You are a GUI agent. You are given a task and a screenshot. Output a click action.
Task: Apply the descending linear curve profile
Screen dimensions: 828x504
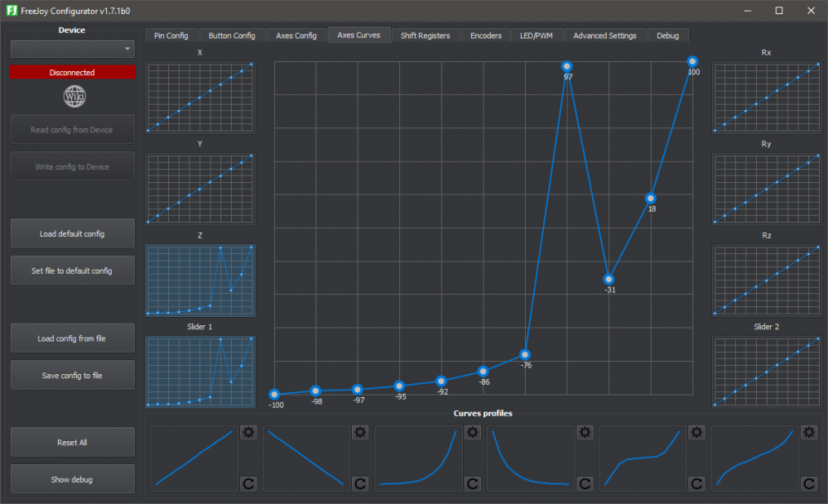306,458
